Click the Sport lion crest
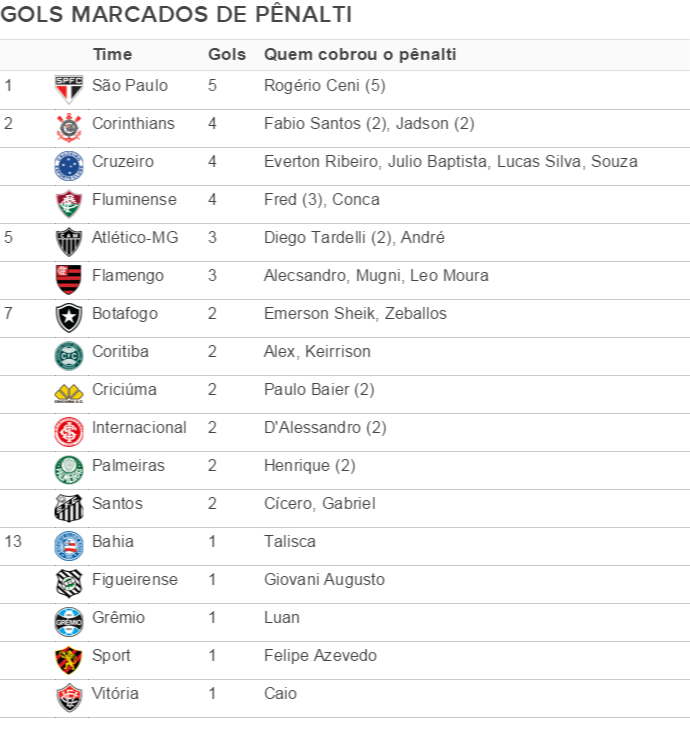The height and width of the screenshot is (747, 690). tap(69, 660)
